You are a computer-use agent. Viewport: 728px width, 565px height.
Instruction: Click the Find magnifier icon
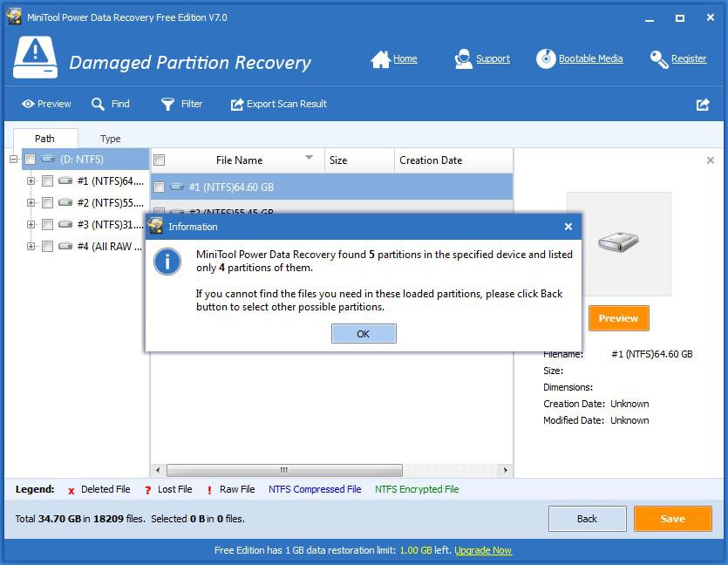point(98,104)
